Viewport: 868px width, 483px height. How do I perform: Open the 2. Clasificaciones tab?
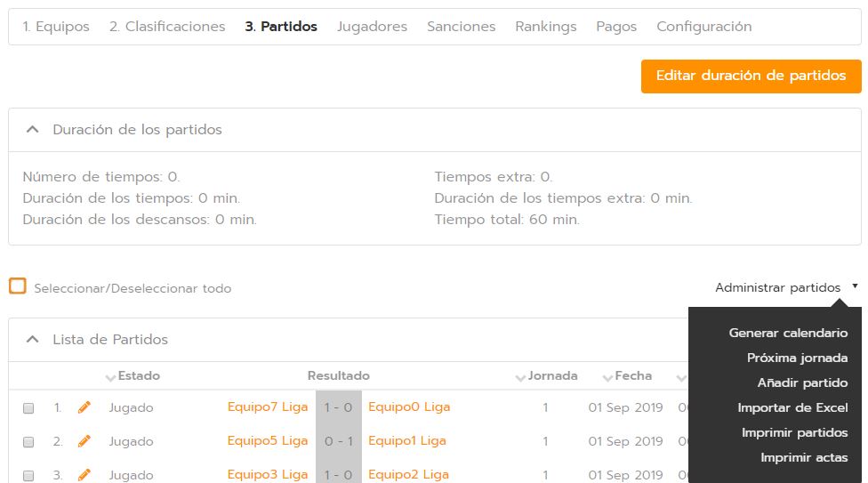(167, 27)
